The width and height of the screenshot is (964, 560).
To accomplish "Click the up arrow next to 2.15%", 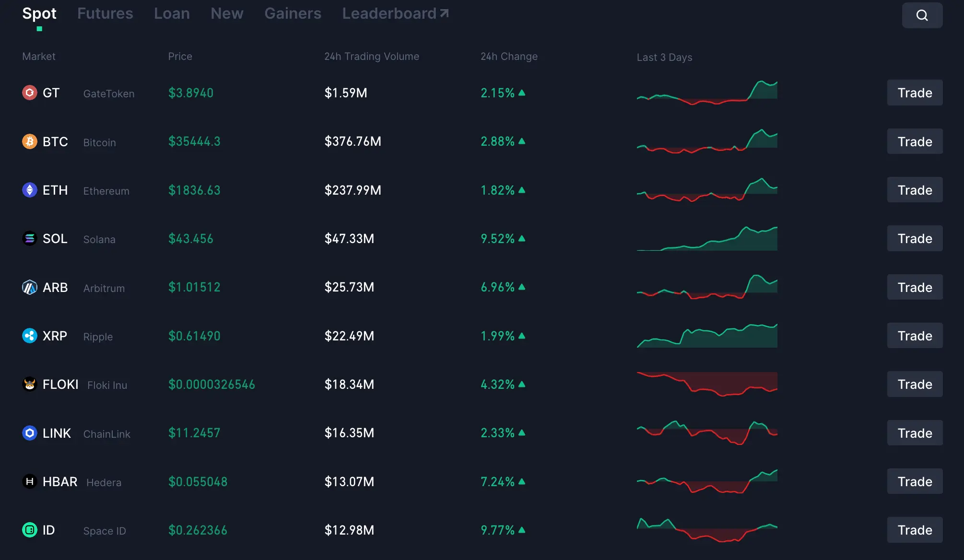I will click(x=522, y=93).
